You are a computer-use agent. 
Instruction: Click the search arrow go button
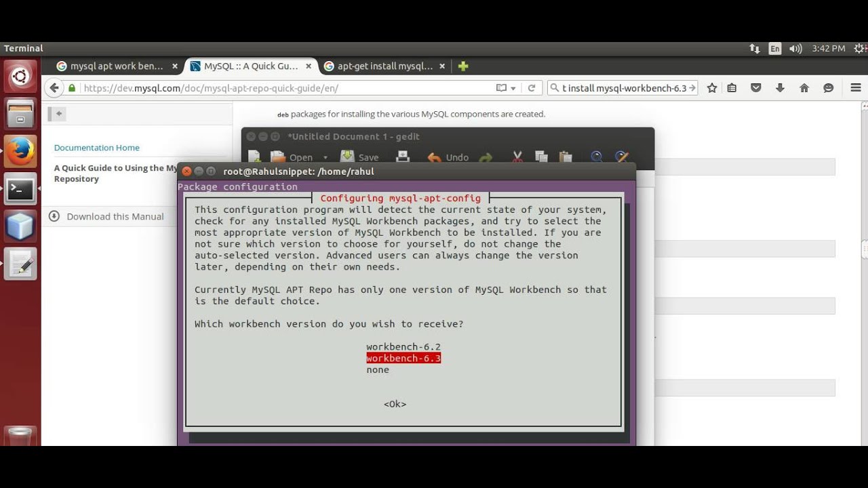click(692, 88)
